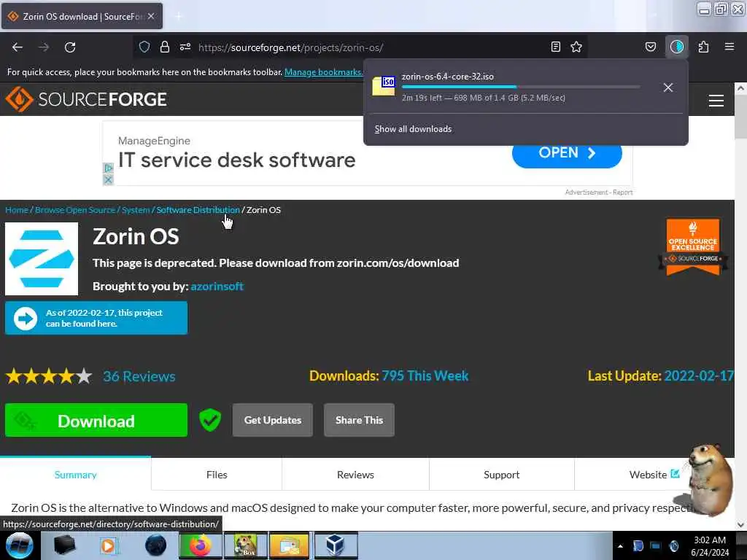Click Get Updates button
This screenshot has width=747, height=560.
pos(273,420)
